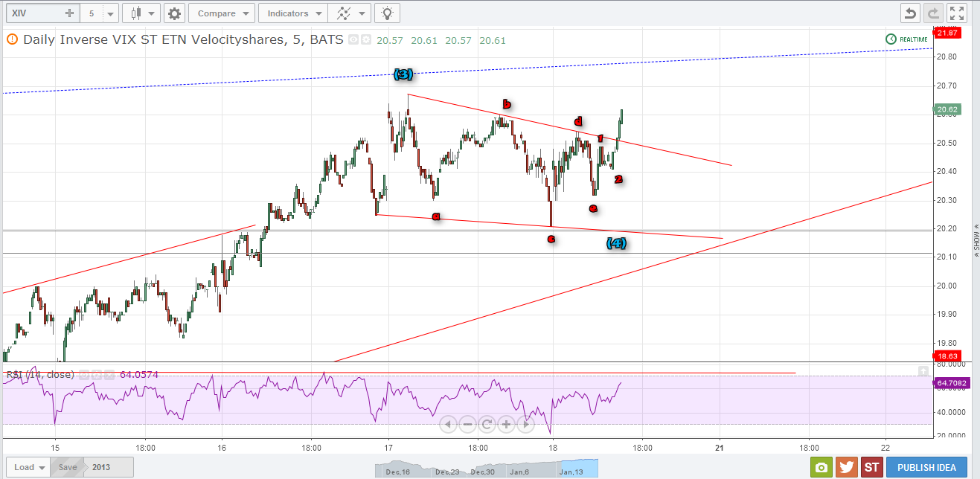Image resolution: width=980 pixels, height=479 pixels.
Task: Zoom out using the minus chart control
Action: (x=468, y=425)
